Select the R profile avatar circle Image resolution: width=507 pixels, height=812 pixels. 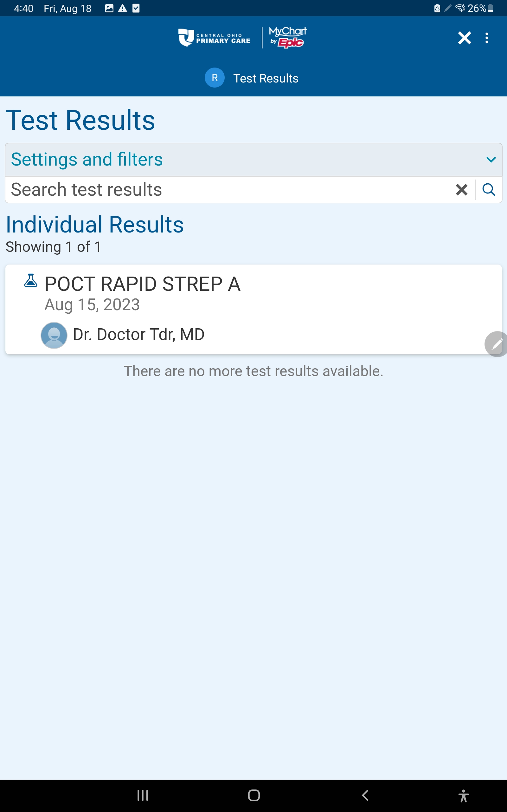215,77
